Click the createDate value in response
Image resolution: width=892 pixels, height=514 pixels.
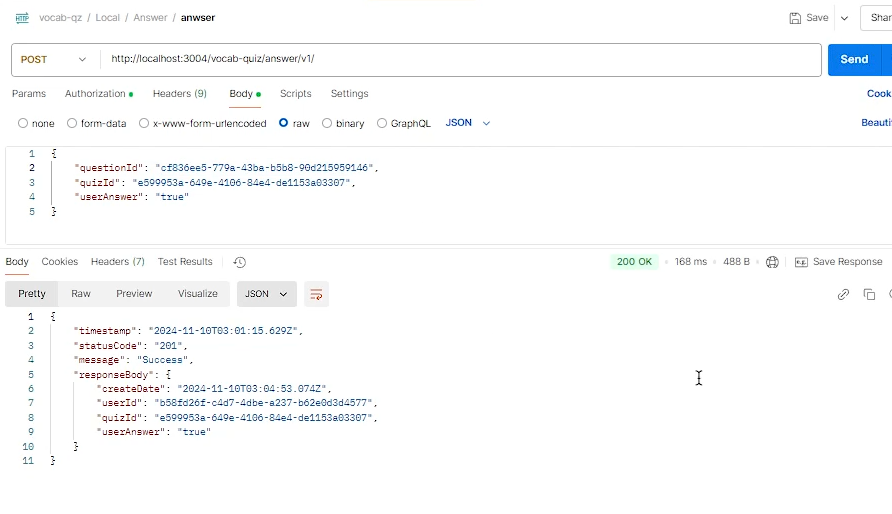tap(251, 389)
